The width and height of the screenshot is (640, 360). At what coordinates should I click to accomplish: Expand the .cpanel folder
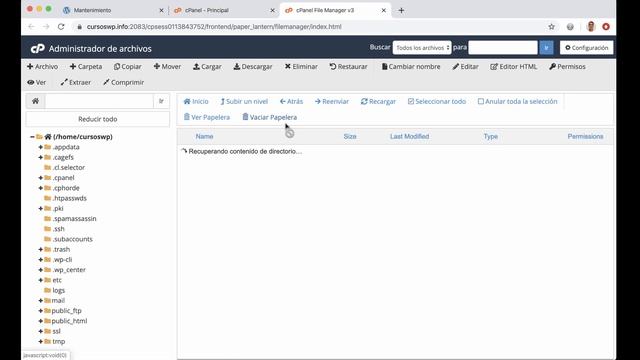click(x=40, y=178)
